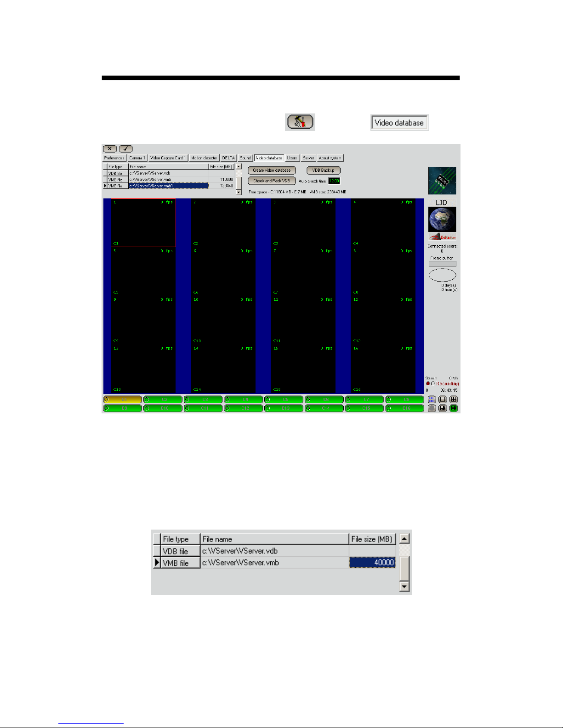563x728 pixels.
Task: Select camera view tile 11
Action: (x=303, y=320)
